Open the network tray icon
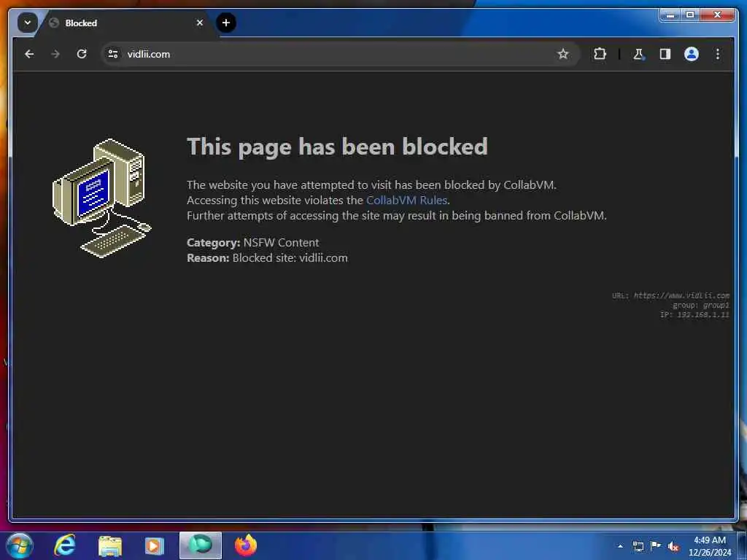This screenshot has height=560, width=747. (638, 546)
